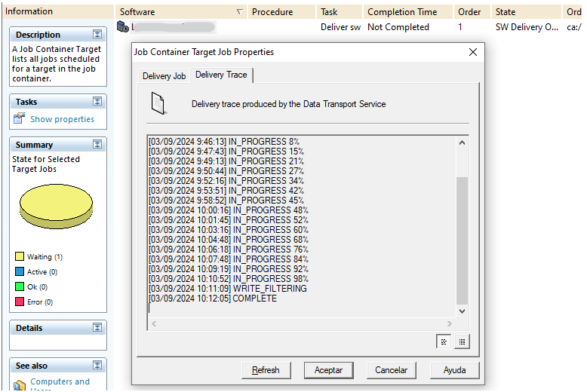
Task: Click the WRITE_FILTERING trace line
Action: tap(228, 289)
